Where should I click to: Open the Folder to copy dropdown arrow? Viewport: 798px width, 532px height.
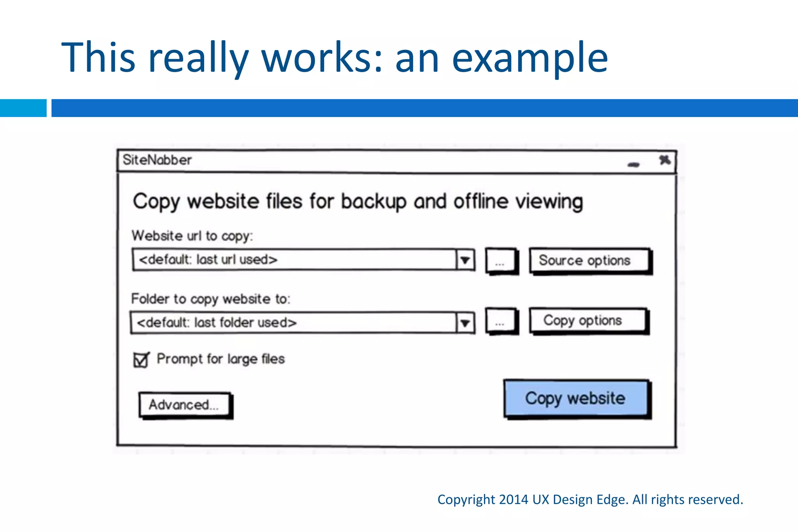point(465,323)
